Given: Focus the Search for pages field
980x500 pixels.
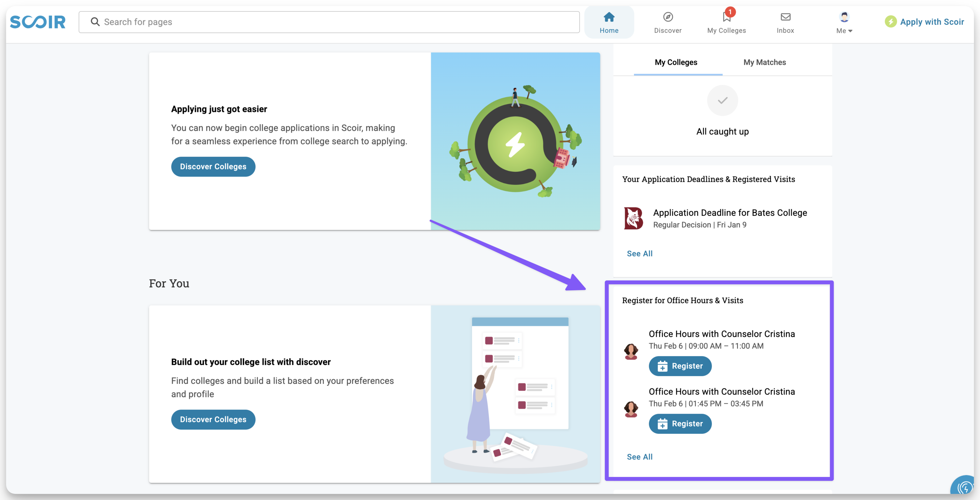Looking at the screenshot, I should coord(329,22).
